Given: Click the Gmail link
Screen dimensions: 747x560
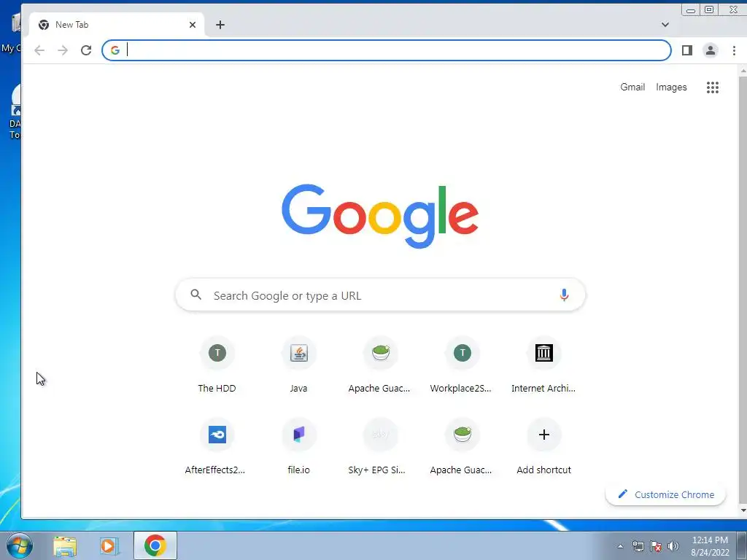Looking at the screenshot, I should pyautogui.click(x=632, y=87).
